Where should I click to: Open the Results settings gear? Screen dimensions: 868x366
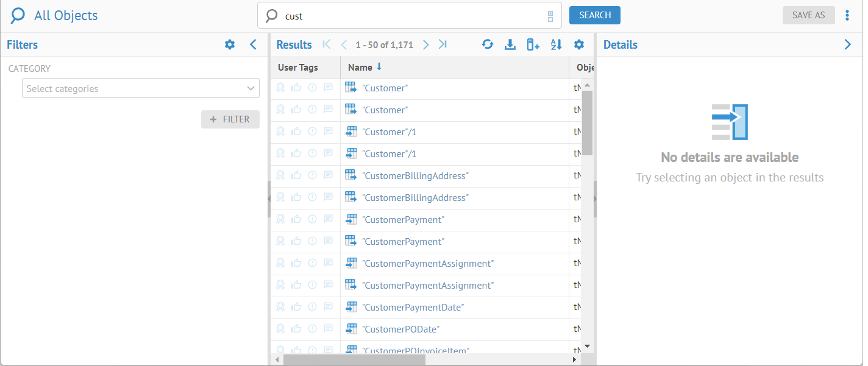[x=579, y=44]
